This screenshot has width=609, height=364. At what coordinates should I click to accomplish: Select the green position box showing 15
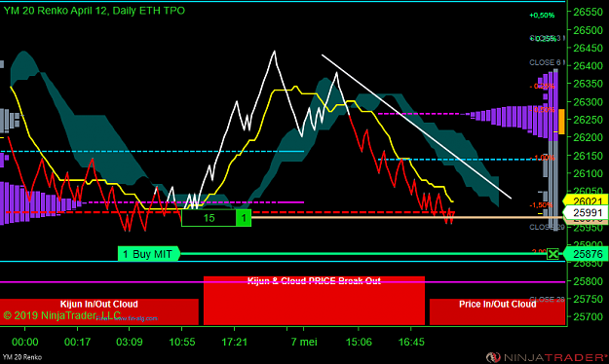[209, 218]
